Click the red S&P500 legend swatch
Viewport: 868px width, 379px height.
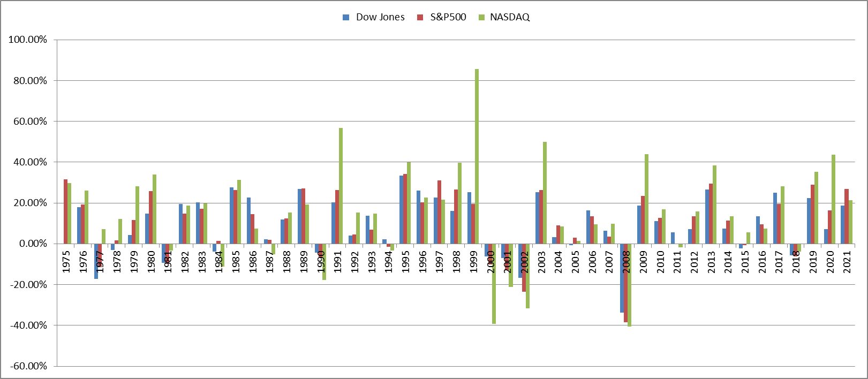(420, 18)
